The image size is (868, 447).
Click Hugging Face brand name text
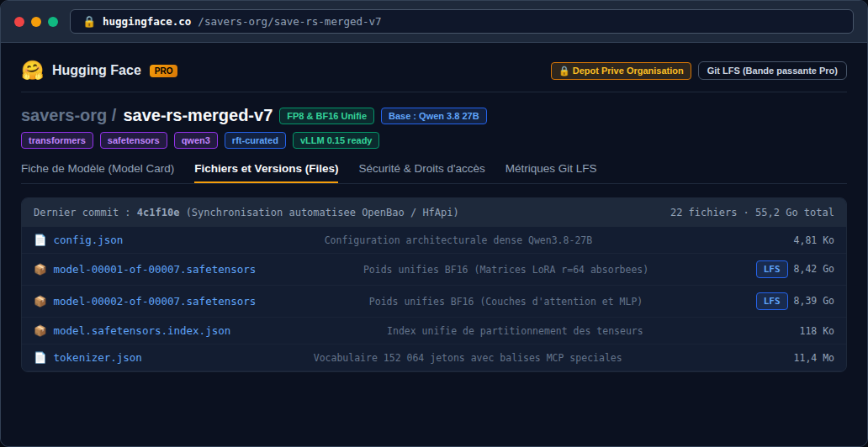point(97,71)
